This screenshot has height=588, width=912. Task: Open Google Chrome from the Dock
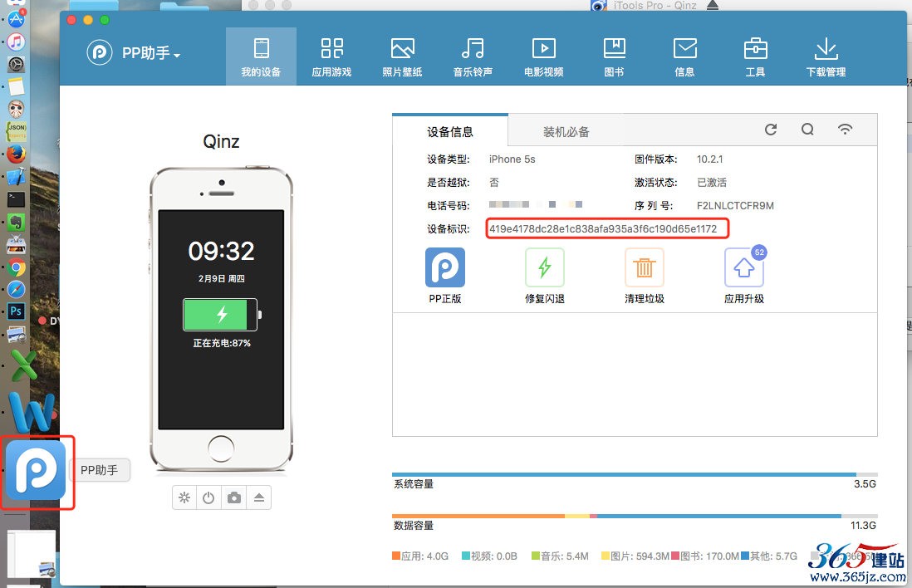(17, 267)
